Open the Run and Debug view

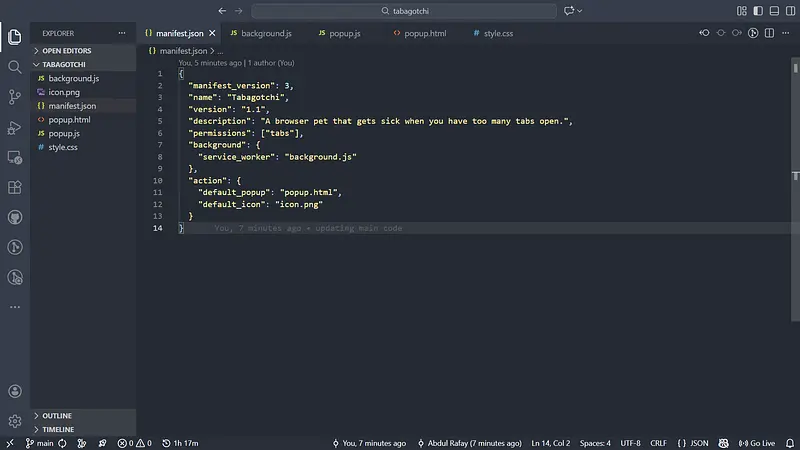(15, 127)
